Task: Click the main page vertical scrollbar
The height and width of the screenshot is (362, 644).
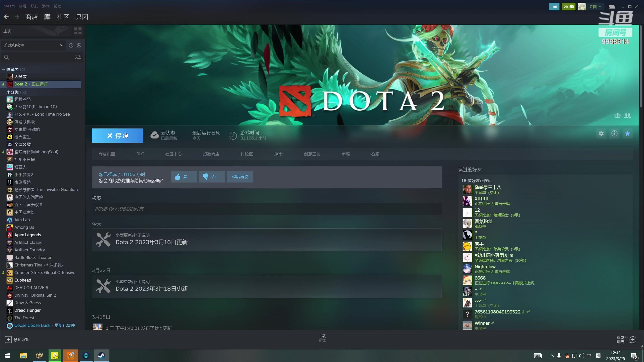Action: point(641,66)
